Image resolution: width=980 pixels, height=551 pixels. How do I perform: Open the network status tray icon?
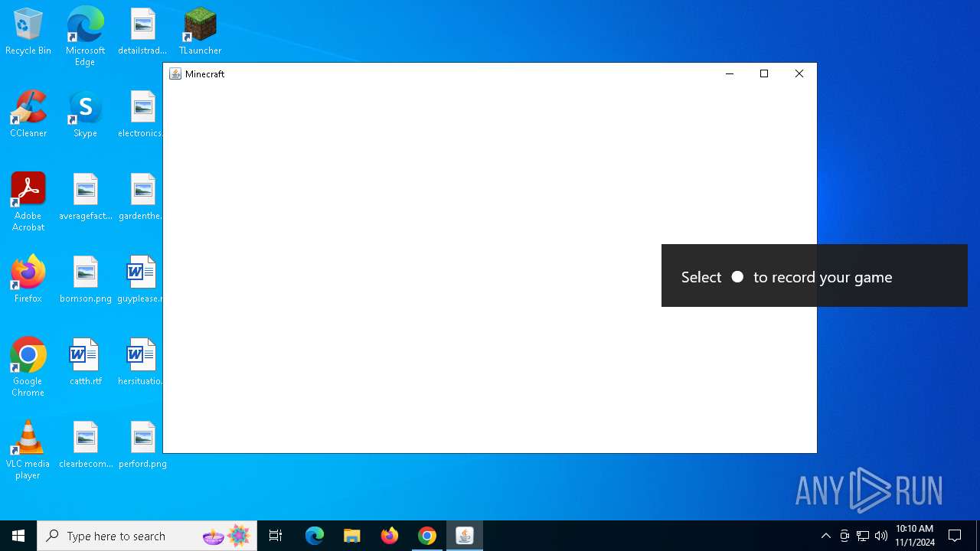point(863,536)
